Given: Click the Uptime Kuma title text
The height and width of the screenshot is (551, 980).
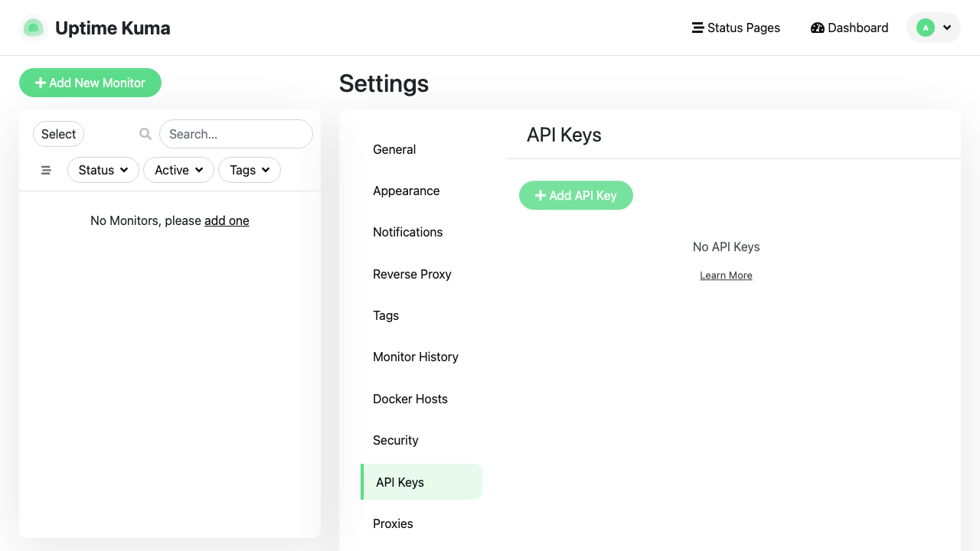Looking at the screenshot, I should coord(113,28).
